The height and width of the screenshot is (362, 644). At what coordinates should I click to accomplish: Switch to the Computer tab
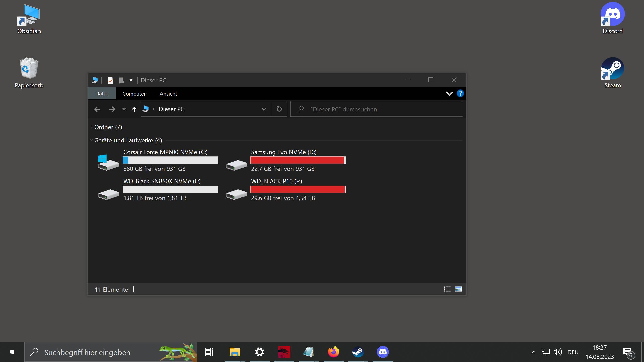(x=134, y=93)
